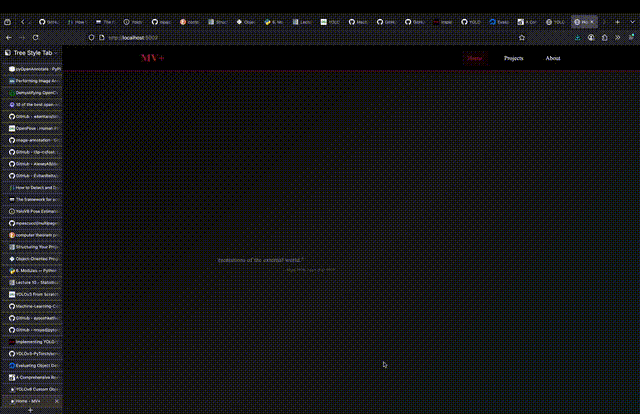This screenshot has height=414, width=640.
Task: Go to the Projects nav link
Action: pyautogui.click(x=513, y=58)
